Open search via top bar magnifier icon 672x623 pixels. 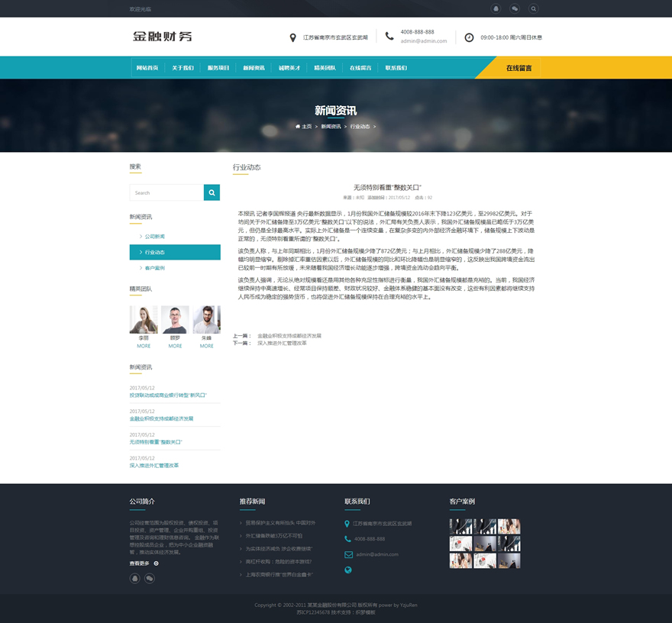point(534,8)
